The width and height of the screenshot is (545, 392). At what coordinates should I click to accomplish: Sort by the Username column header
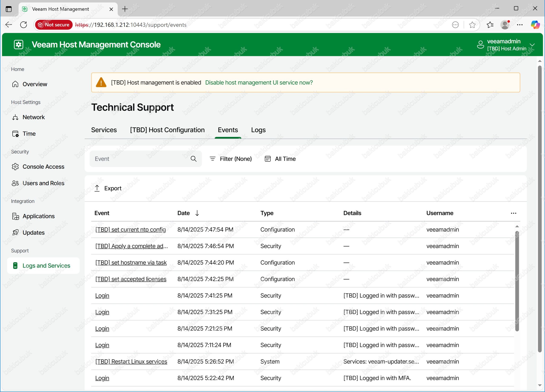439,213
